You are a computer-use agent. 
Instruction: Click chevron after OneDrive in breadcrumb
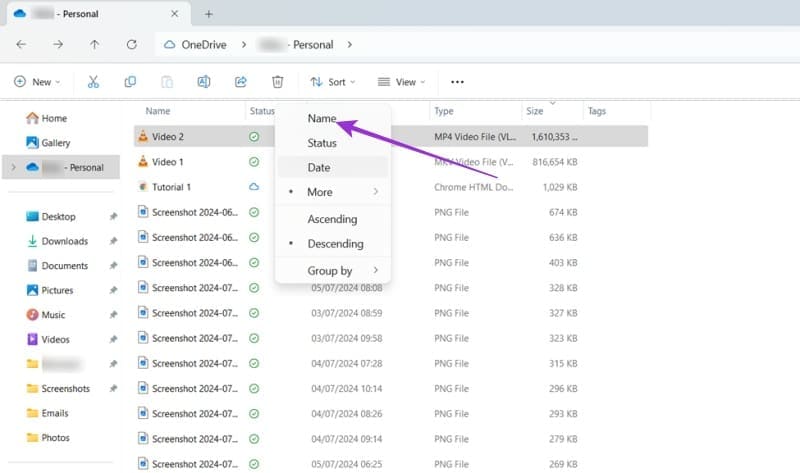point(244,44)
